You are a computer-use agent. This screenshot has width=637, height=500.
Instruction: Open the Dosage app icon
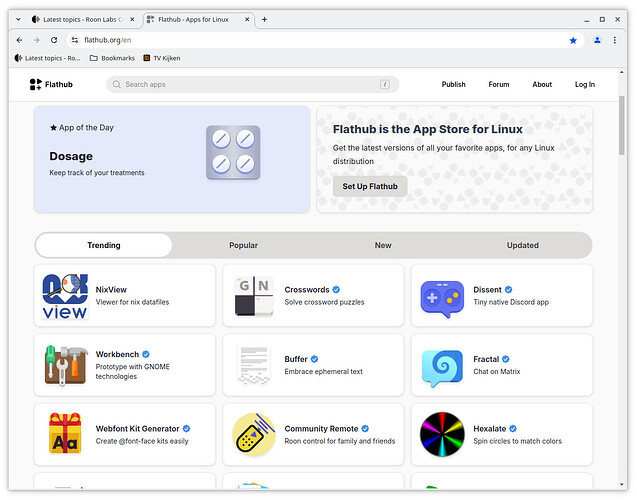click(233, 153)
